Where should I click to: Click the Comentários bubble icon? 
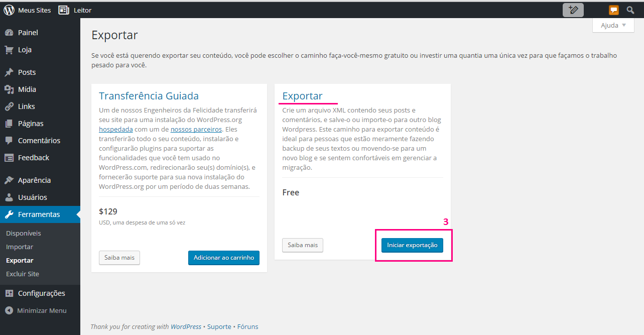pyautogui.click(x=9, y=141)
